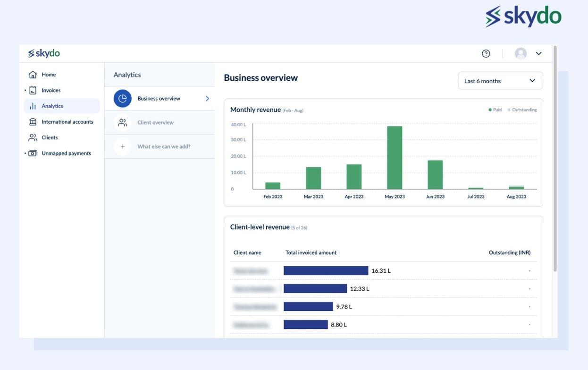Click the skydo logo in the header

(x=43, y=52)
